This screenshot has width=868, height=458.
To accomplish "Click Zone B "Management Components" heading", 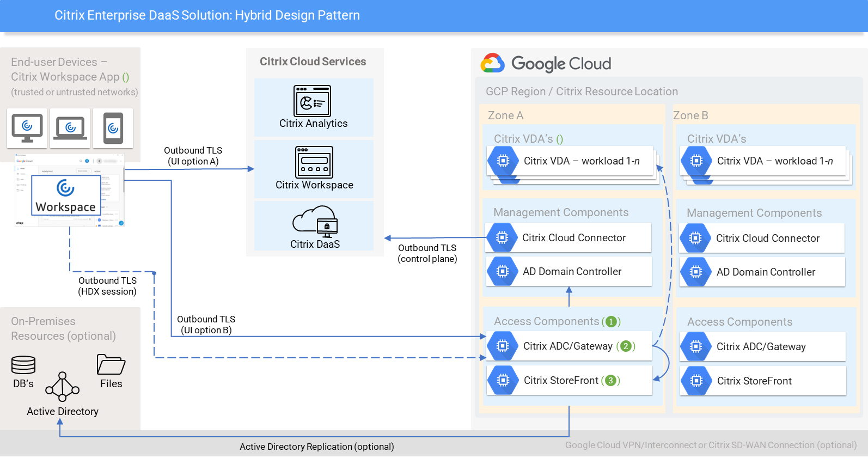I will [x=754, y=213].
